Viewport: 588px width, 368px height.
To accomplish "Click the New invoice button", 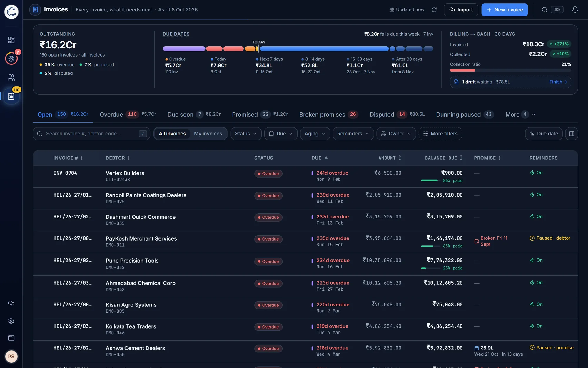I will click(x=505, y=10).
